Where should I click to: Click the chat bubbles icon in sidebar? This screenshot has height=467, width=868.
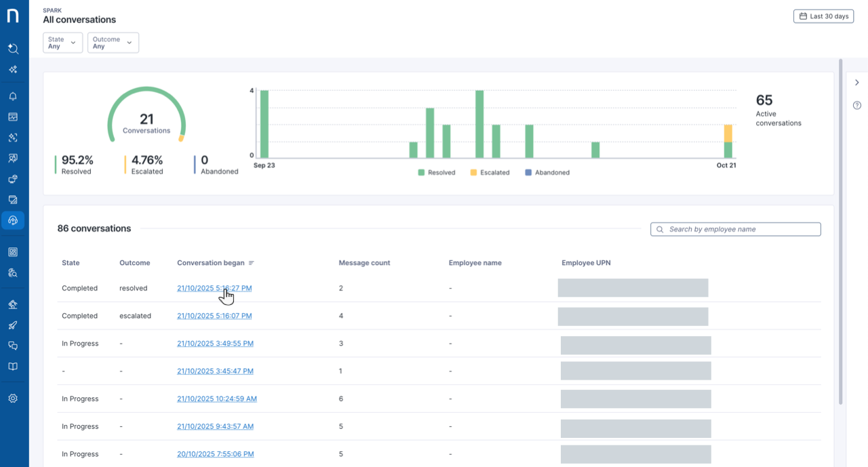[13, 346]
